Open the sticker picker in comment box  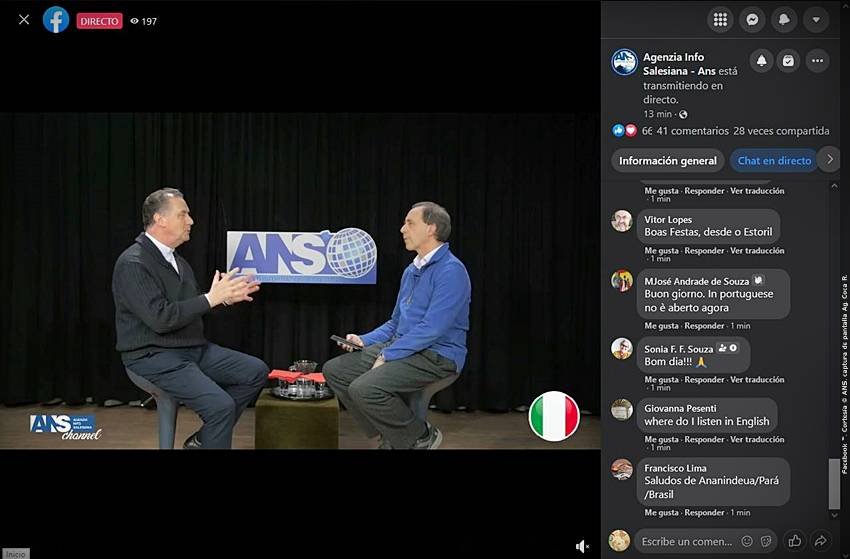pyautogui.click(x=766, y=541)
